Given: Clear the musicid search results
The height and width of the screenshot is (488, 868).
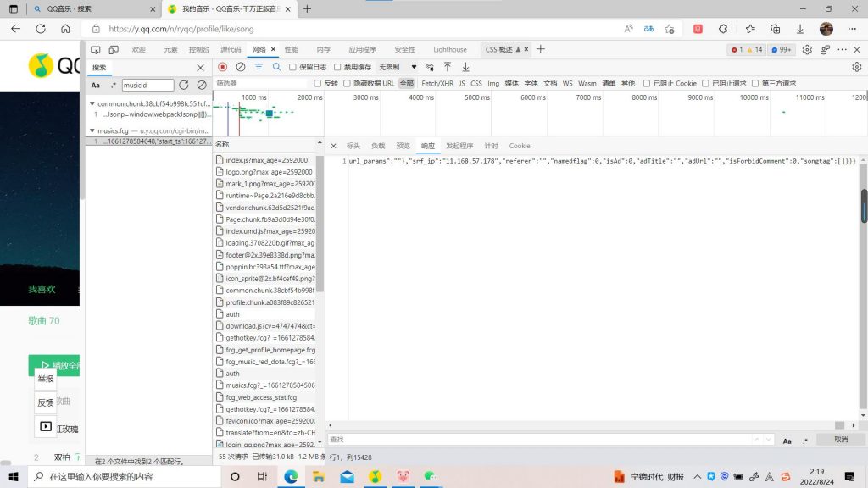Looking at the screenshot, I should click(x=202, y=85).
